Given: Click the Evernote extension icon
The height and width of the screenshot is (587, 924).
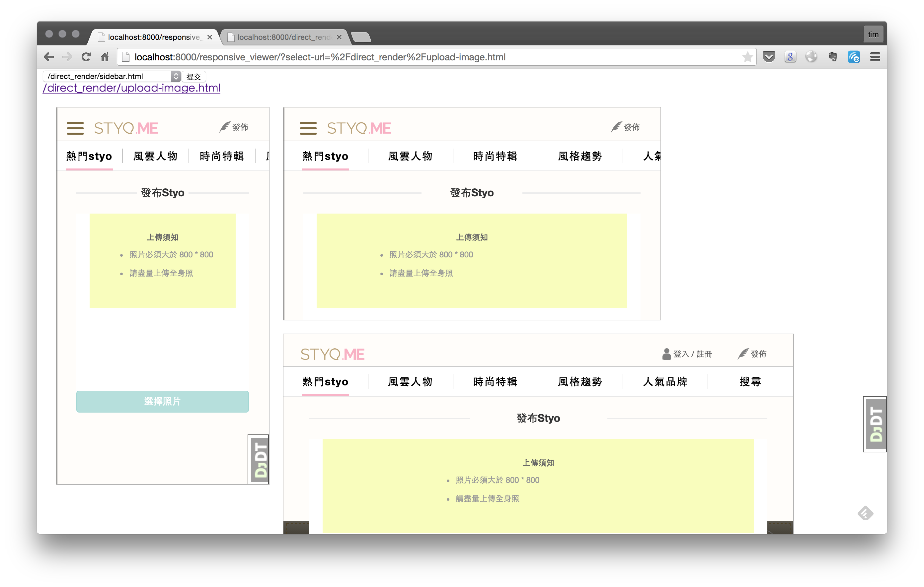Looking at the screenshot, I should click(x=832, y=57).
